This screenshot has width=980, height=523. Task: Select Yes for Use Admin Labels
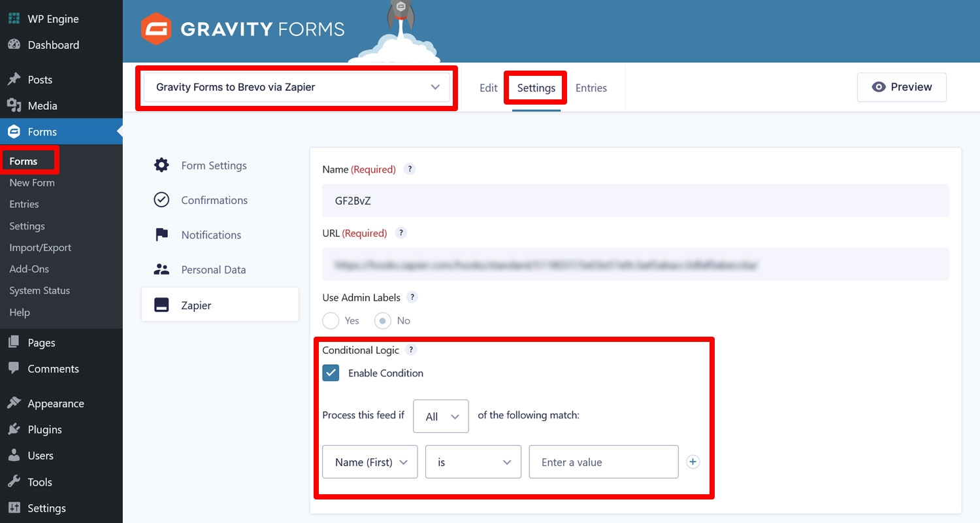pyautogui.click(x=331, y=321)
